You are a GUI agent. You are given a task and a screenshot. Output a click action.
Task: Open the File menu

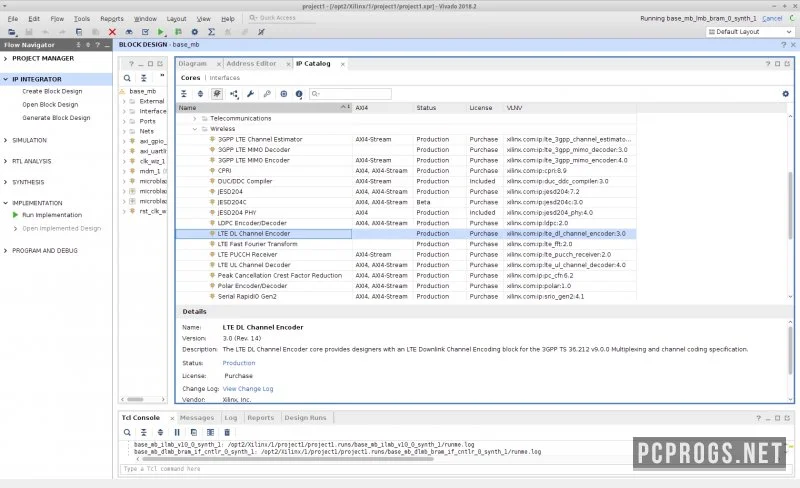pyautogui.click(x=13, y=18)
